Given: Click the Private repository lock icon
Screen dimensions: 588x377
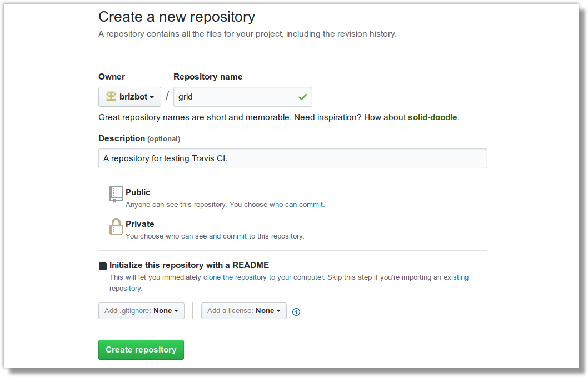Looking at the screenshot, I should tap(116, 226).
